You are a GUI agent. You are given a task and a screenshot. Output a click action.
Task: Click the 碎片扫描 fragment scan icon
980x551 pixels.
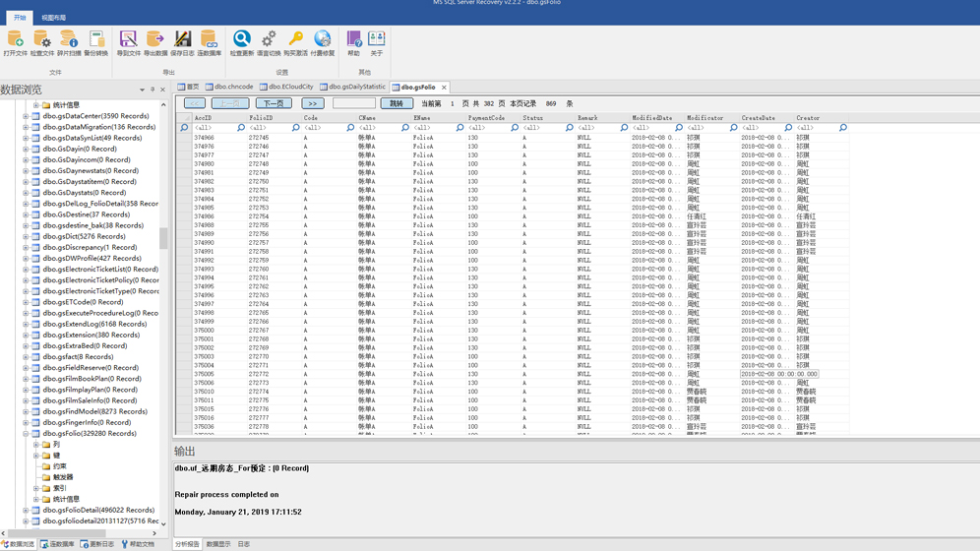coord(69,39)
